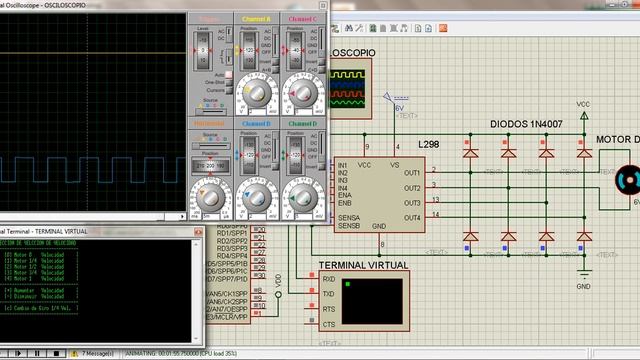Close the Digital Oscilloscope window
The image size is (640, 360).
click(323, 5)
